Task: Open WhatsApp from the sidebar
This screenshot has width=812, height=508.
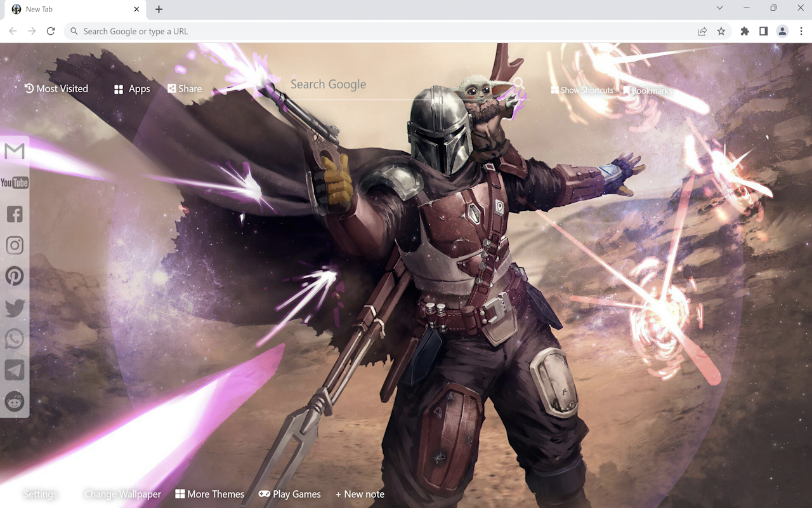Action: (x=14, y=338)
